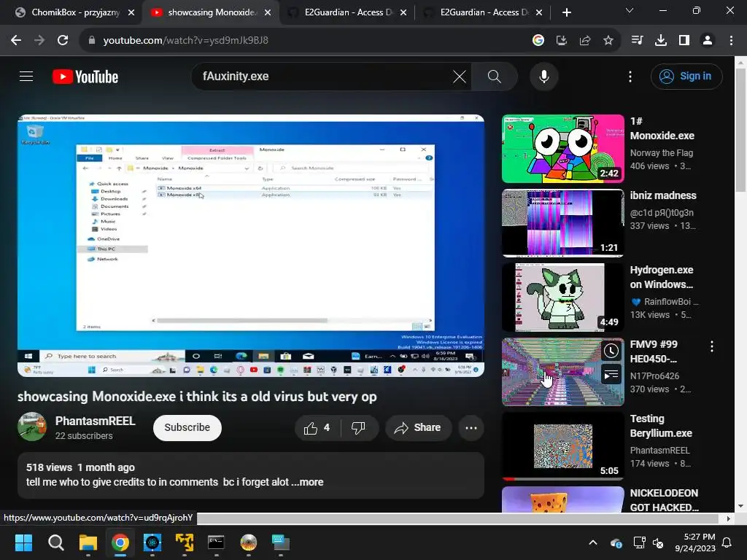Open ibniz madness video title
Screen dimensions: 747x560
click(662, 195)
